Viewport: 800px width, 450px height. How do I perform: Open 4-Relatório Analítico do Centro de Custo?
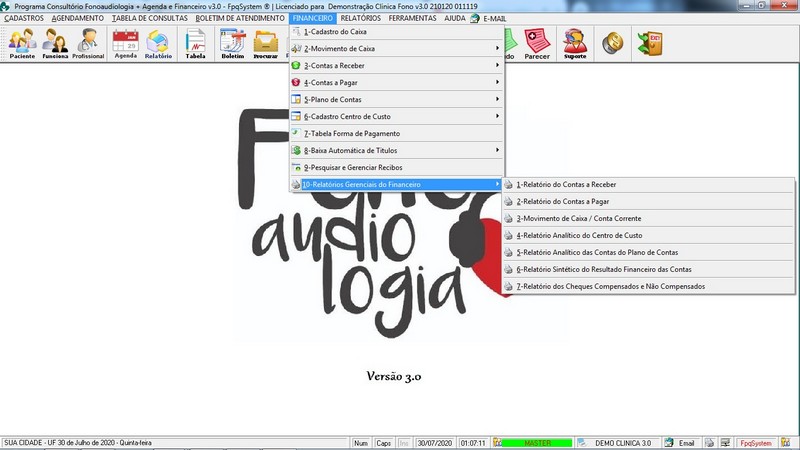tap(648, 235)
